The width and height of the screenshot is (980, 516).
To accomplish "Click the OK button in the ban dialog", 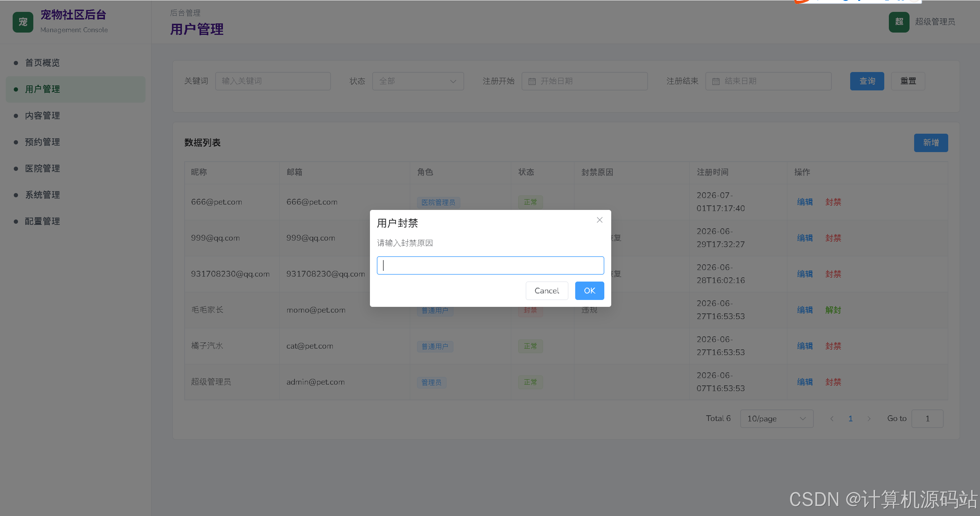I will click(x=589, y=291).
